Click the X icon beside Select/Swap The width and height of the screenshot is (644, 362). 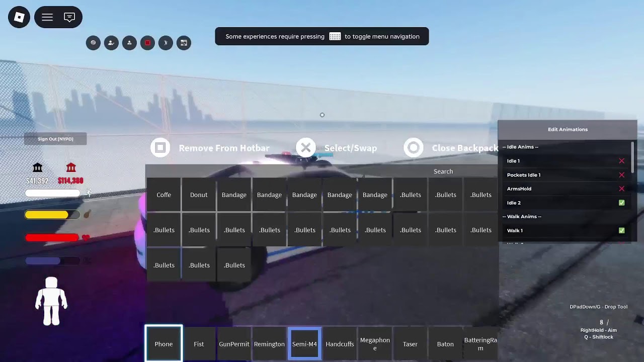pos(305,148)
